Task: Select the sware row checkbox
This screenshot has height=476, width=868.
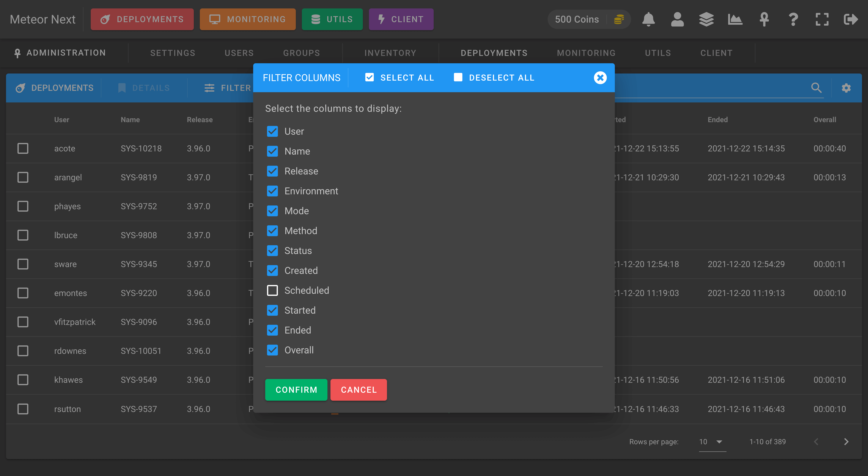Action: (23, 264)
